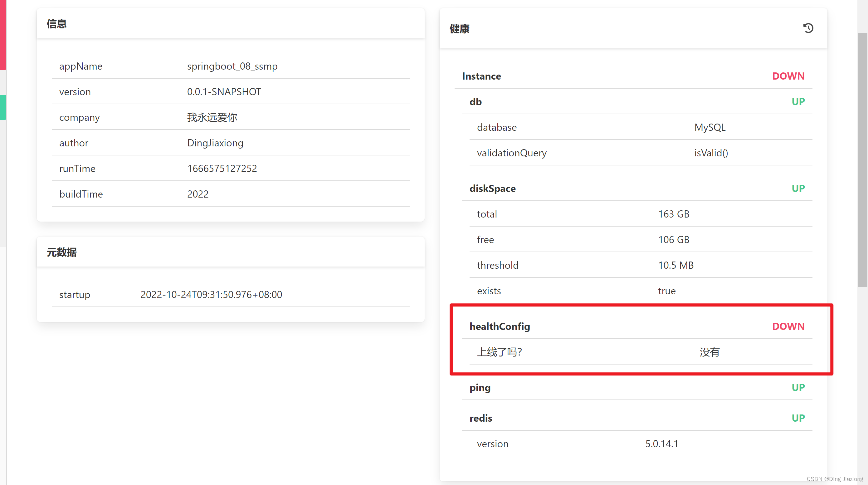
Task: Select the MySQL database value
Action: 710,127
